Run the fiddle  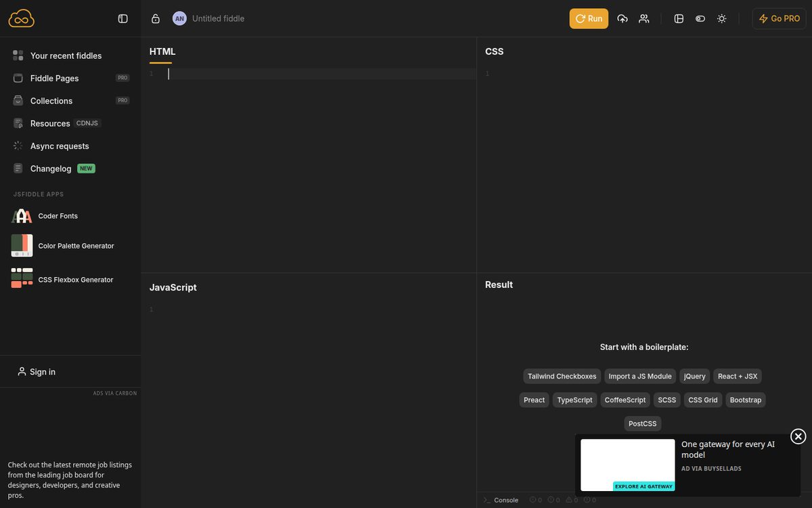[589, 19]
